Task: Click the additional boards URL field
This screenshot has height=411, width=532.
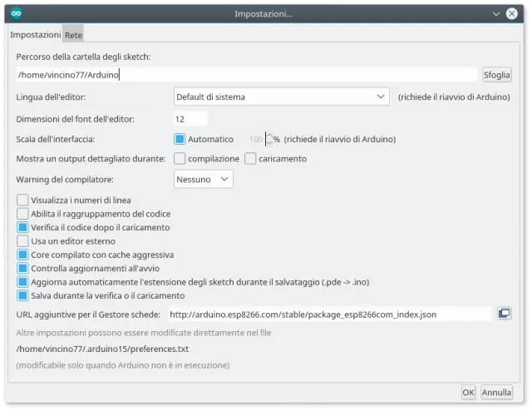Action: (330, 314)
